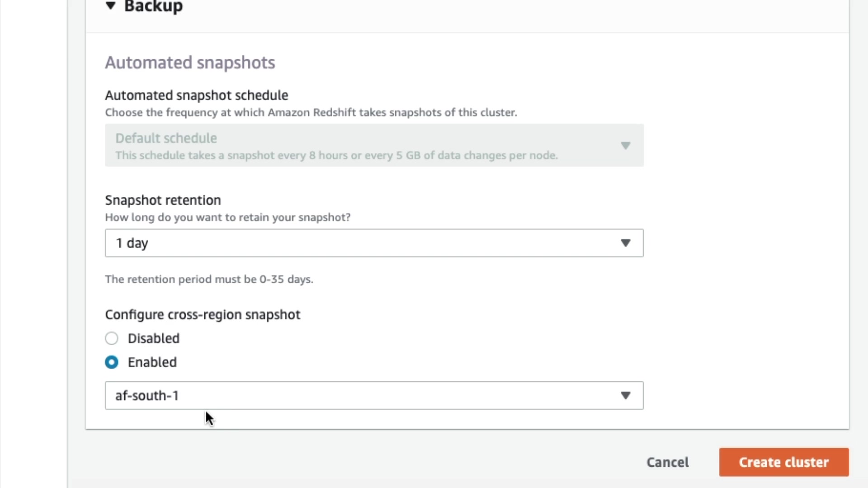Click the Disabled option label
Viewport: 868px width, 488px height.
coord(153,338)
